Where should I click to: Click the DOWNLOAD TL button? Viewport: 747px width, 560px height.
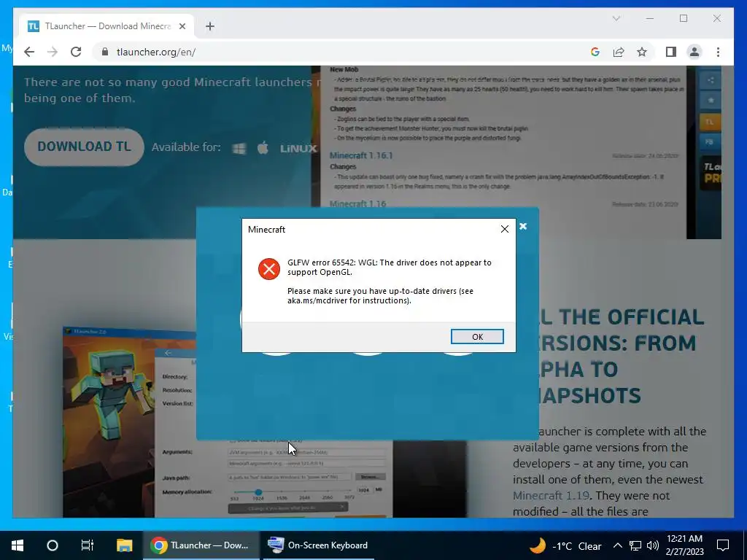85,147
